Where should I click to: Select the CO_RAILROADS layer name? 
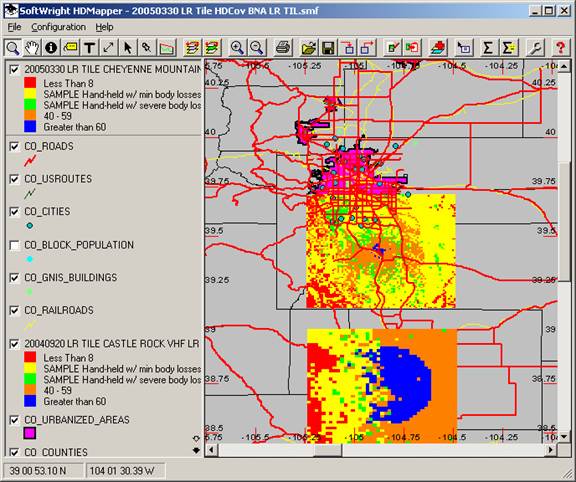click(x=59, y=310)
